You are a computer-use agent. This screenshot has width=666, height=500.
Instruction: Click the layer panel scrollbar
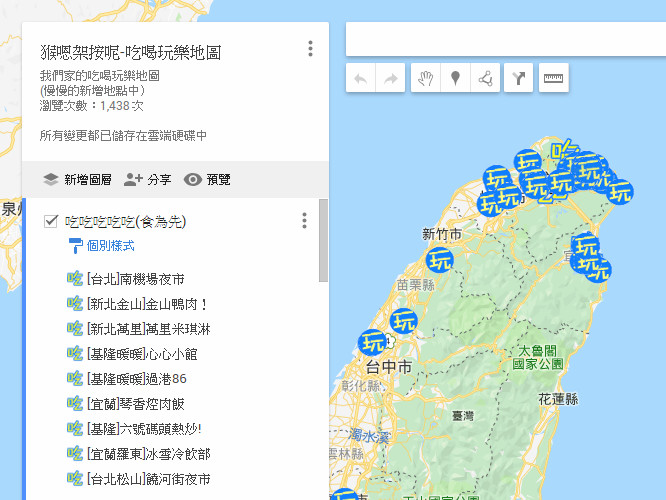324,240
